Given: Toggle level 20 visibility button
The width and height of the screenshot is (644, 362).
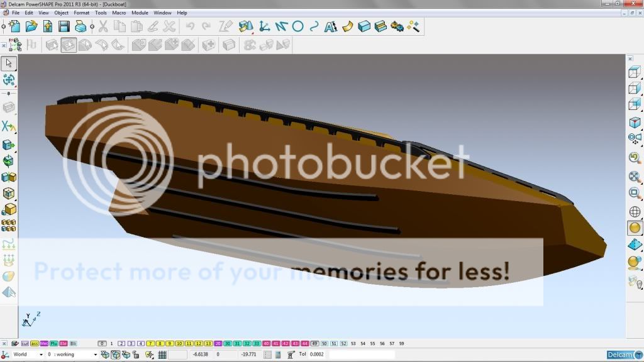Looking at the screenshot, I should click(x=218, y=344).
